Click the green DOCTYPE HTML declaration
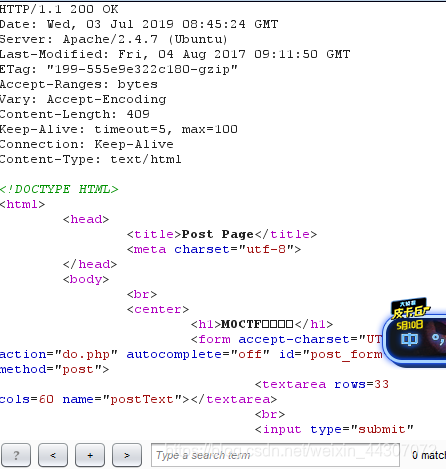 tap(59, 189)
